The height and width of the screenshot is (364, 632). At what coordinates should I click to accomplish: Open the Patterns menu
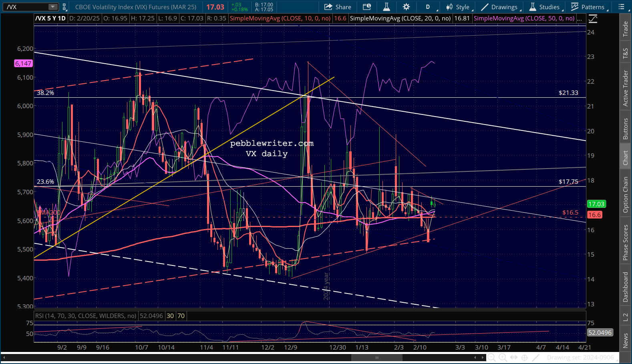(x=590, y=7)
